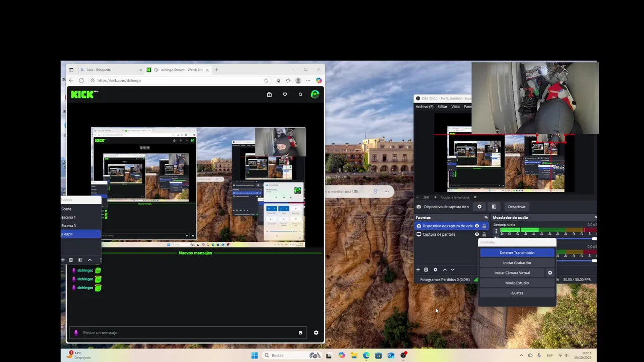Toggle visibility of Dispositivo de captura source
The image size is (644, 362).
(477, 226)
